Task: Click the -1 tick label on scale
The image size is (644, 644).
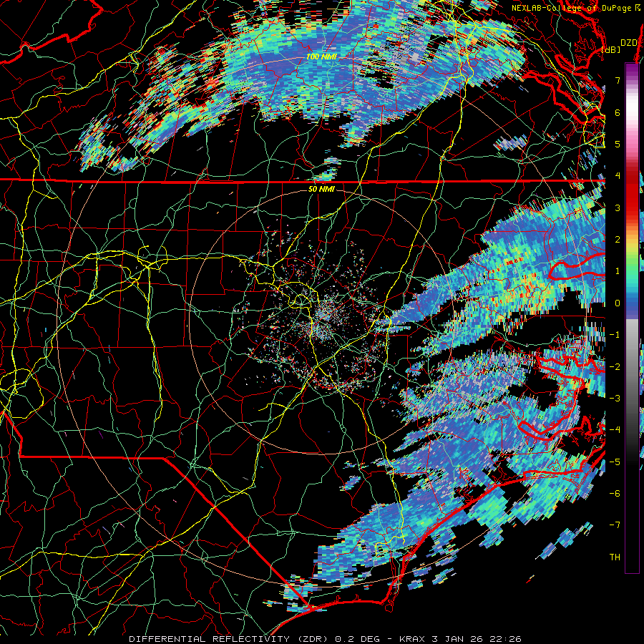Action: coord(615,335)
